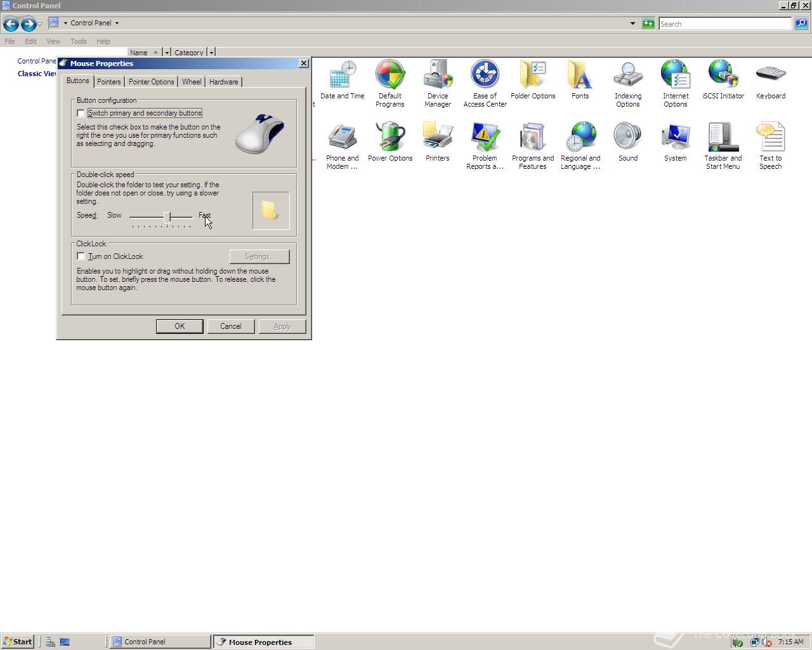812x650 pixels.
Task: Open Phone and Modem options
Action: click(x=343, y=146)
